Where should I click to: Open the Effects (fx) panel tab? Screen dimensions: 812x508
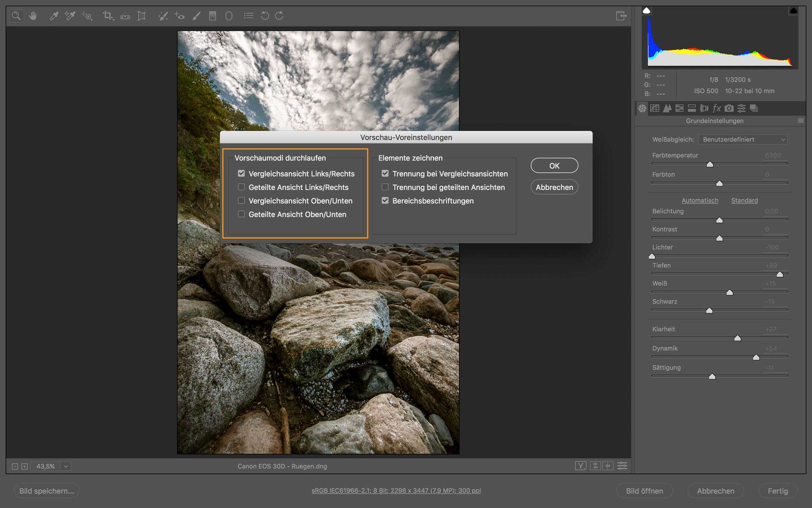tap(717, 108)
